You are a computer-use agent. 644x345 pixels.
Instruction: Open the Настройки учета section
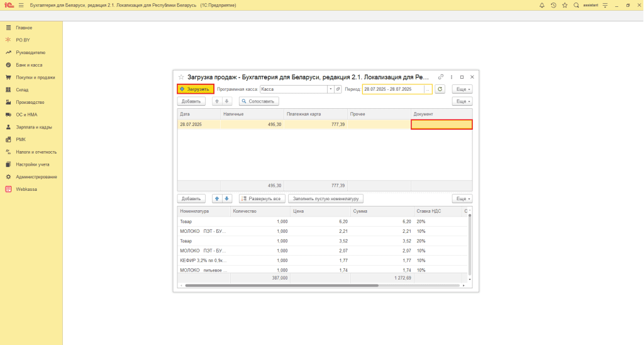[31, 164]
